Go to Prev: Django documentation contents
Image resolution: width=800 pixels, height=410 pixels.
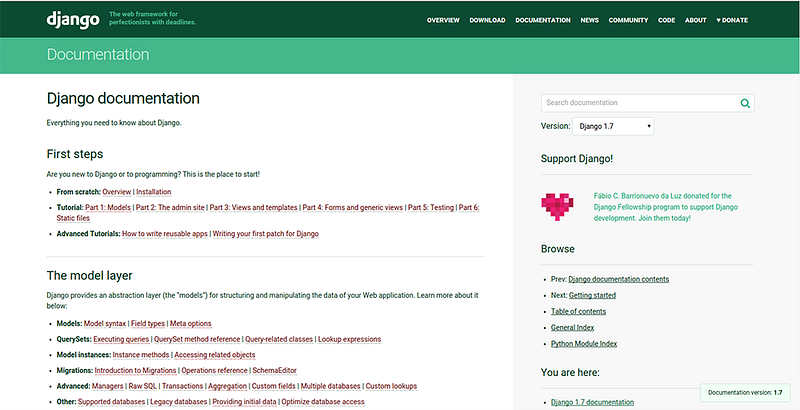618,279
